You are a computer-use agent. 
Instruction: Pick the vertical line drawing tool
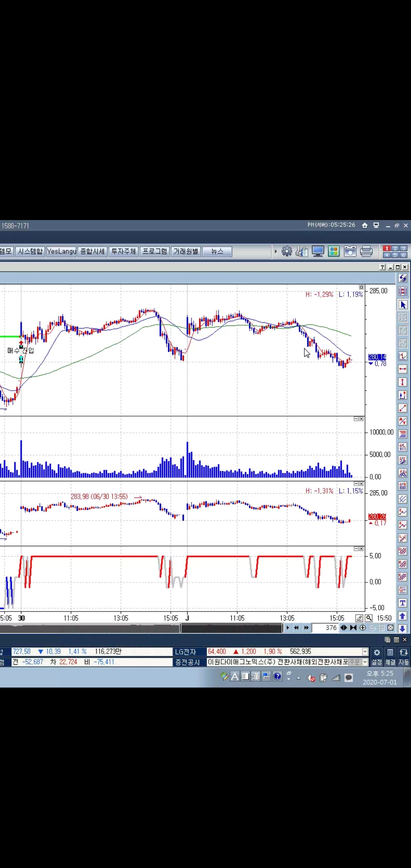[x=403, y=382]
